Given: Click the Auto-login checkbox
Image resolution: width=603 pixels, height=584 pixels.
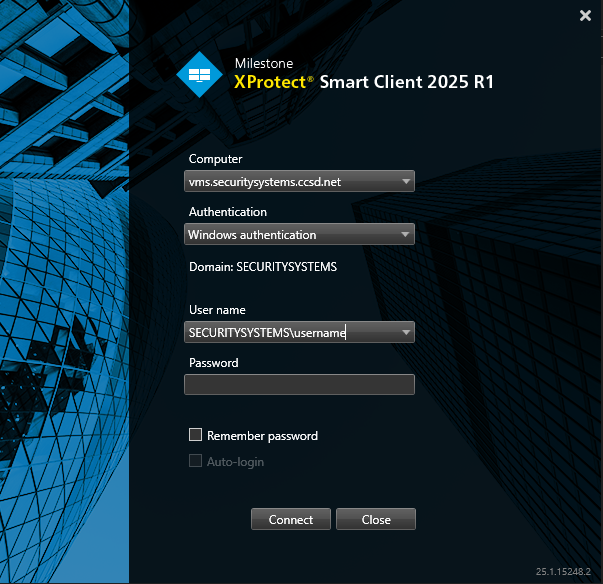Looking at the screenshot, I should tap(195, 461).
